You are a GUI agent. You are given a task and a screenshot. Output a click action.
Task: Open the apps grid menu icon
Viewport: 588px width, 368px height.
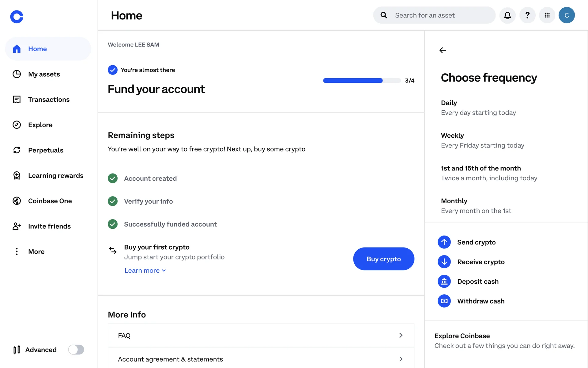click(x=547, y=15)
